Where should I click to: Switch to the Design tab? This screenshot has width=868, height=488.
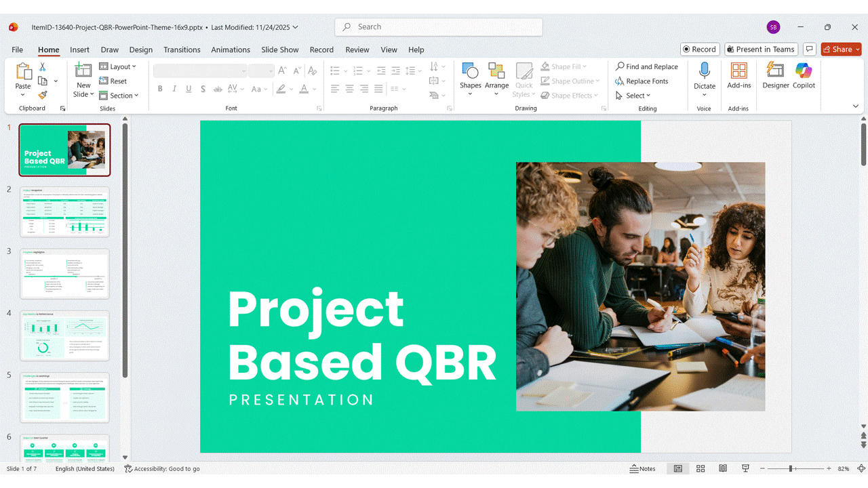141,49
